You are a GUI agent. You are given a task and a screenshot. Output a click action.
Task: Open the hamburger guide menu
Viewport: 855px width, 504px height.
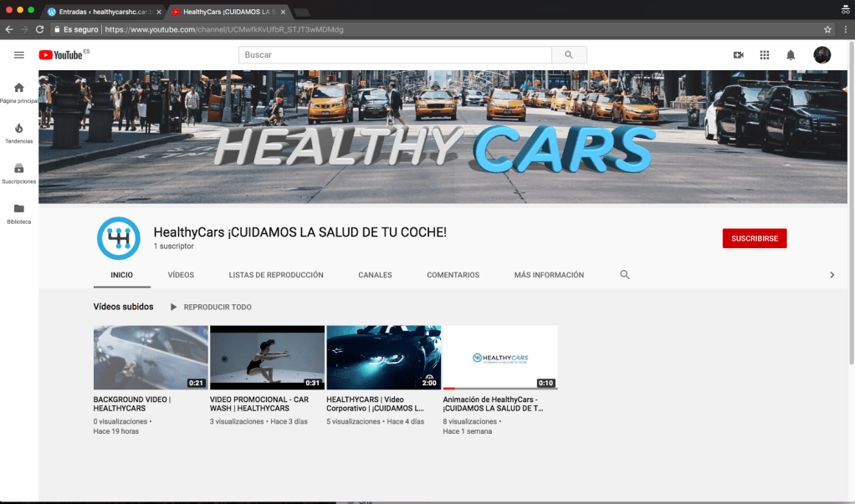(x=18, y=55)
